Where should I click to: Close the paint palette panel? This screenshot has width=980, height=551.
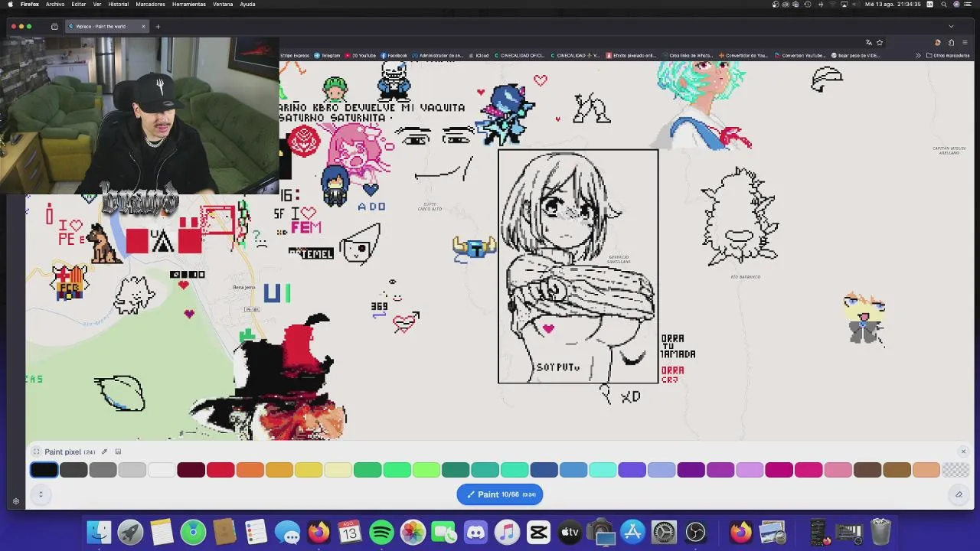click(x=963, y=452)
